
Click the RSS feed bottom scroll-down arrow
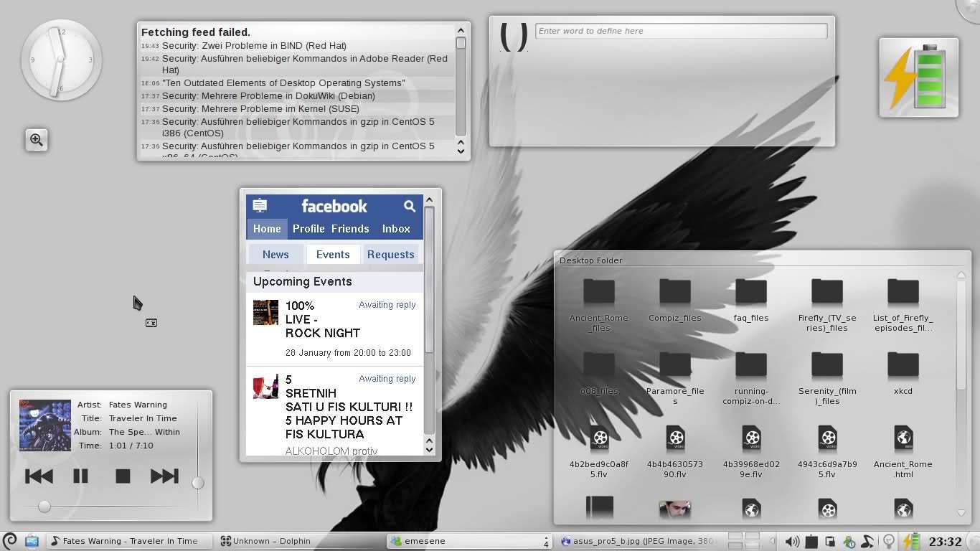click(461, 151)
